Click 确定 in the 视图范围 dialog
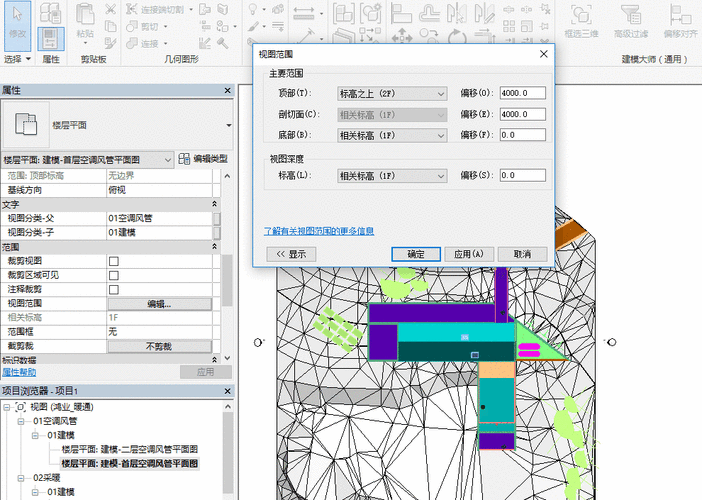This screenshot has height=500, width=702. [416, 254]
